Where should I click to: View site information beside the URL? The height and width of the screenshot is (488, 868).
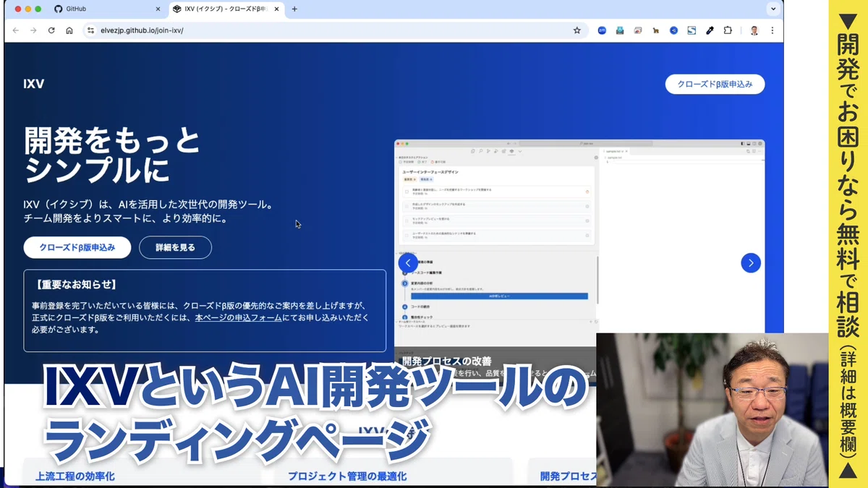[90, 30]
